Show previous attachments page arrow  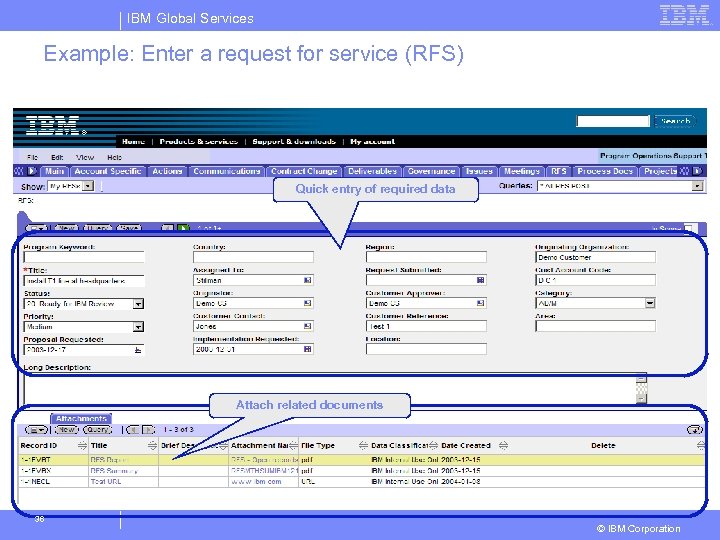(133, 430)
